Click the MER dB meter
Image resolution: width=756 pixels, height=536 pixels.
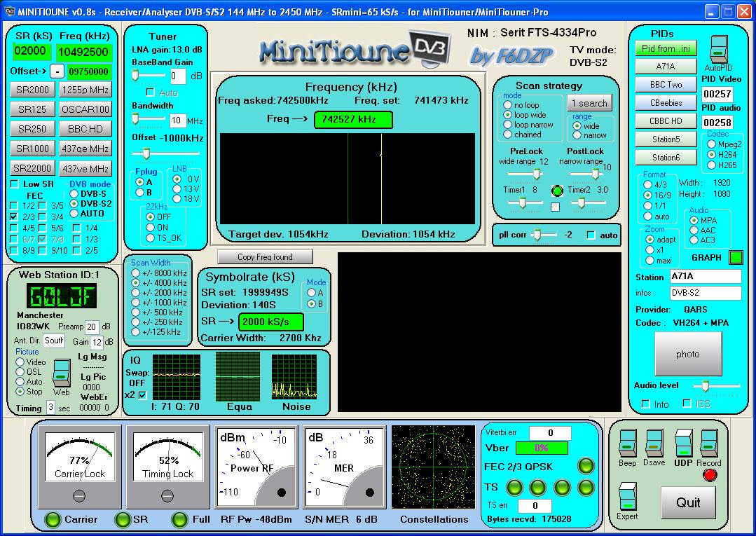[344, 467]
